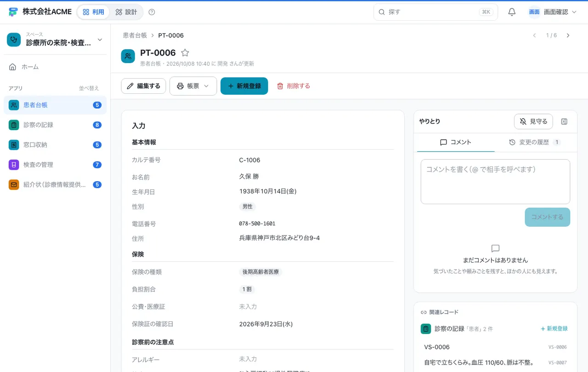Click the 編集する button

point(143,86)
